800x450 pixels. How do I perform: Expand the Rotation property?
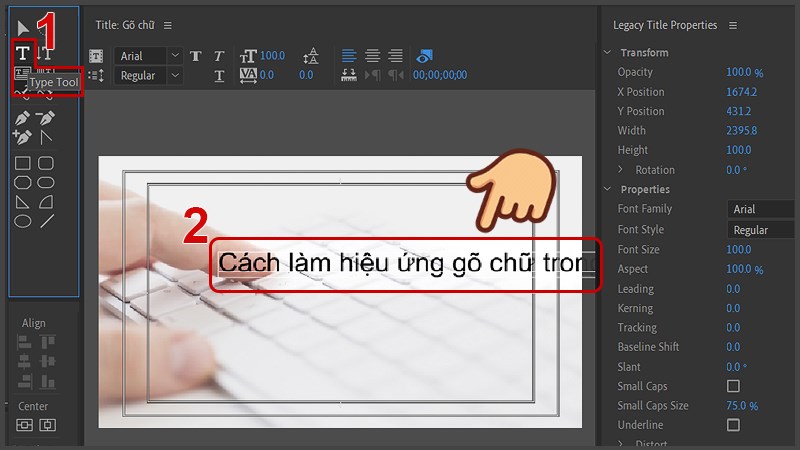[620, 169]
